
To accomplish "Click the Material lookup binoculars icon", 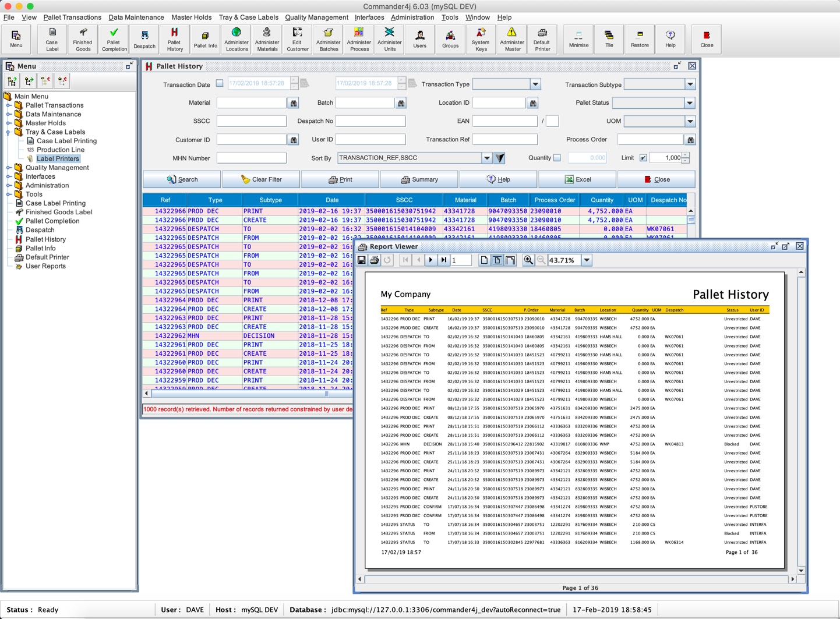I will click(x=294, y=103).
